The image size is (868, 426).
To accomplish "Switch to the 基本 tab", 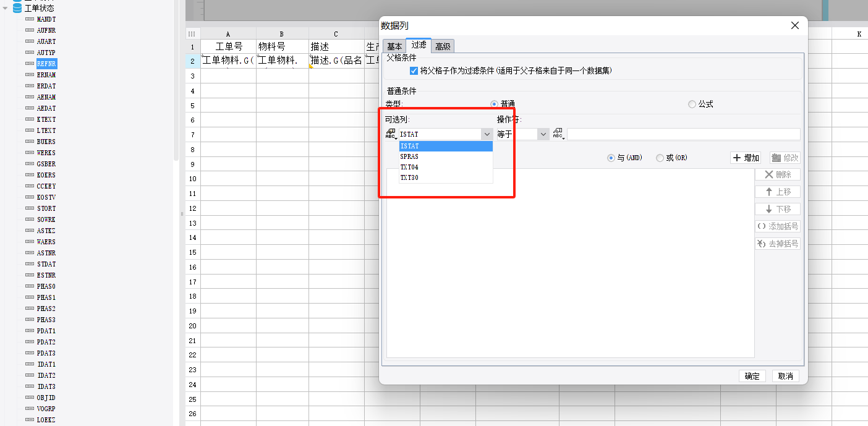I will (x=394, y=46).
